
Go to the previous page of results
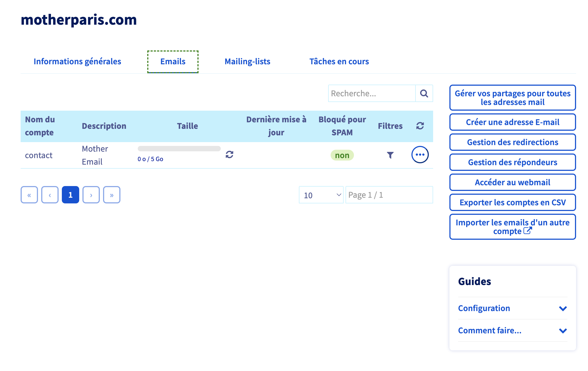(50, 195)
